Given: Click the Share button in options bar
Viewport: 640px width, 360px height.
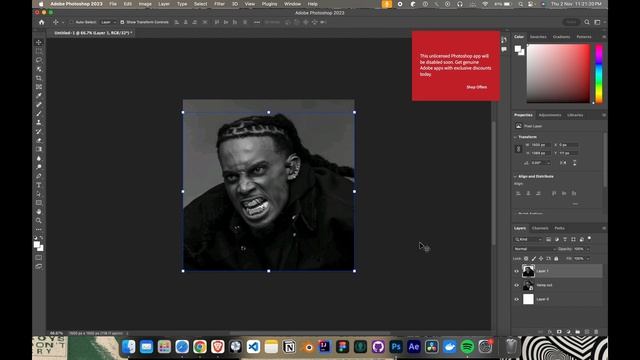Looking at the screenshot, I should (x=571, y=22).
